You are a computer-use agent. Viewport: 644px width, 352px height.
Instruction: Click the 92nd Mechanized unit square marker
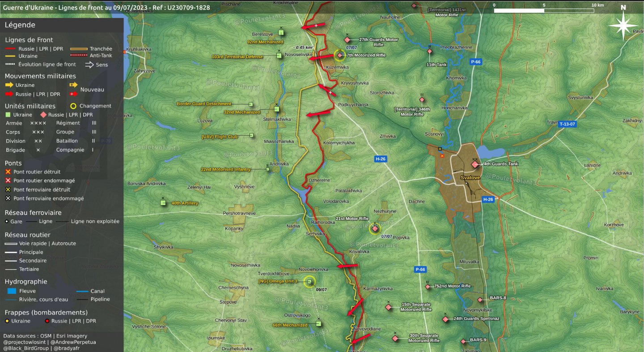point(281,32)
